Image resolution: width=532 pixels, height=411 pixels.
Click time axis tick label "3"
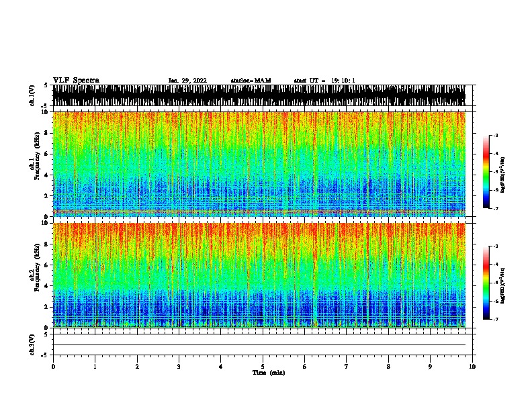click(179, 367)
